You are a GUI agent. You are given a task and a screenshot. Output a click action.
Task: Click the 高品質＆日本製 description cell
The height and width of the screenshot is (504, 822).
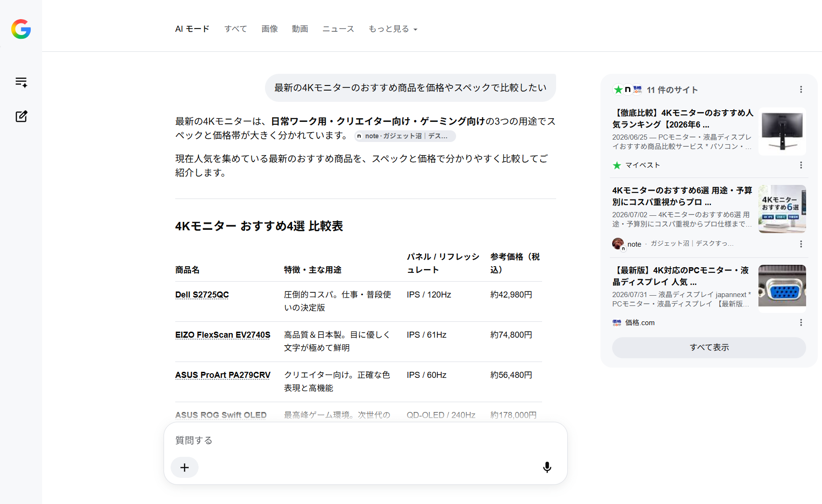tap(337, 341)
